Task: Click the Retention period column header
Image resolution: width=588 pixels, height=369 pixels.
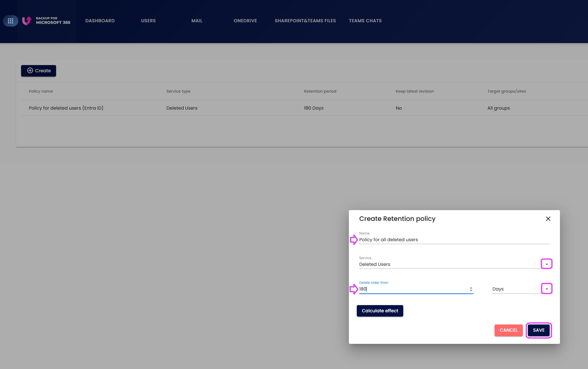Action: (x=320, y=91)
